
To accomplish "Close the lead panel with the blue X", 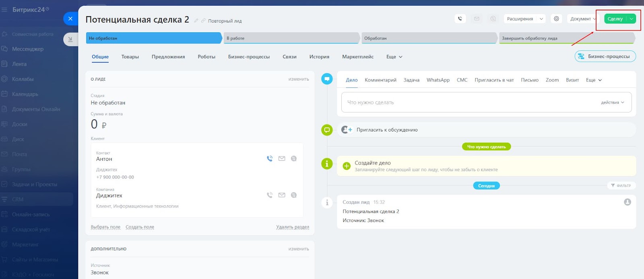I will pos(70,19).
